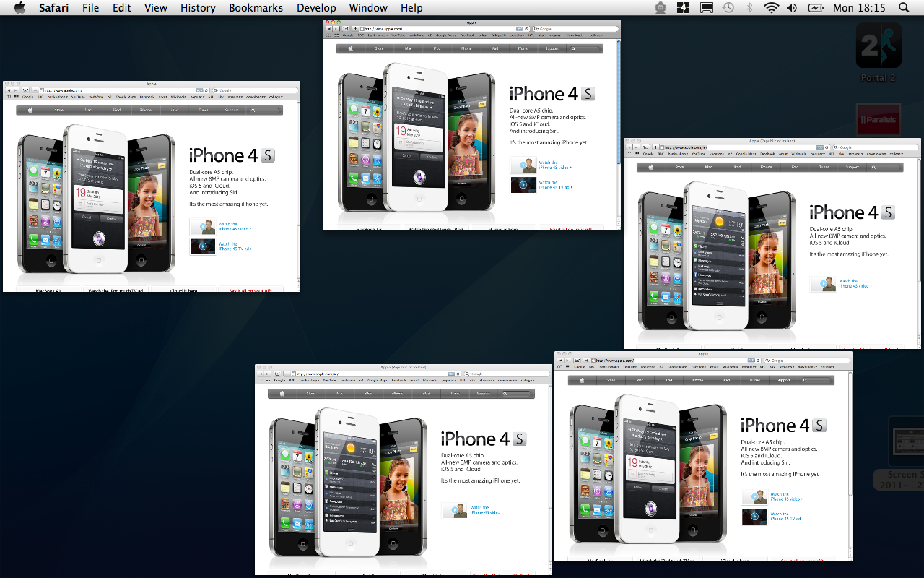Select the Portal 2 desktop icon
The height and width of the screenshot is (578, 924).
point(879,51)
